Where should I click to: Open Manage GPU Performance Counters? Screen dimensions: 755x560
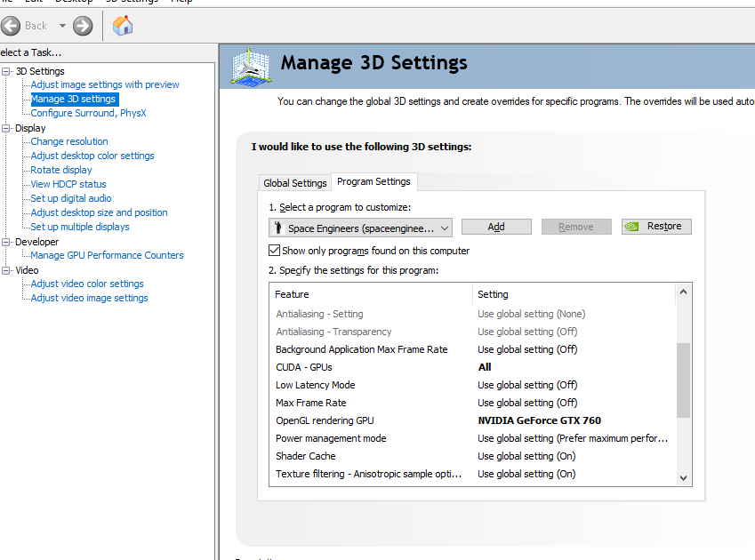click(107, 255)
